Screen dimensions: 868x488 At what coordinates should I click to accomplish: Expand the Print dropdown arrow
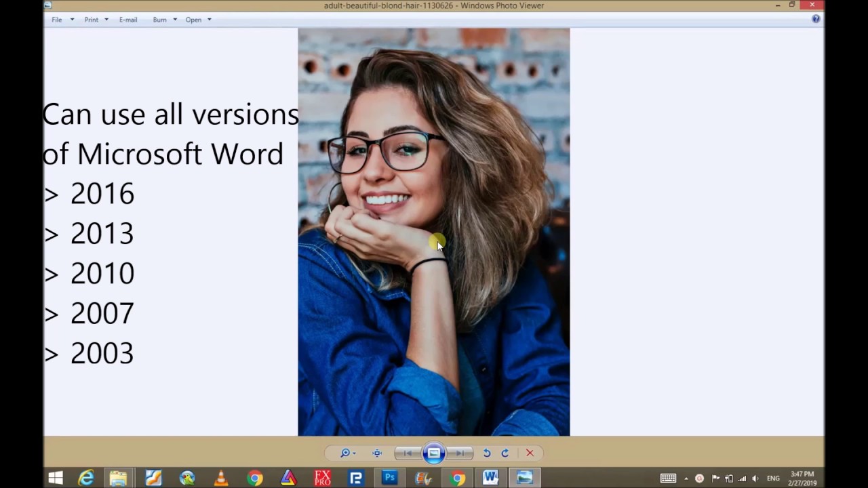click(106, 20)
